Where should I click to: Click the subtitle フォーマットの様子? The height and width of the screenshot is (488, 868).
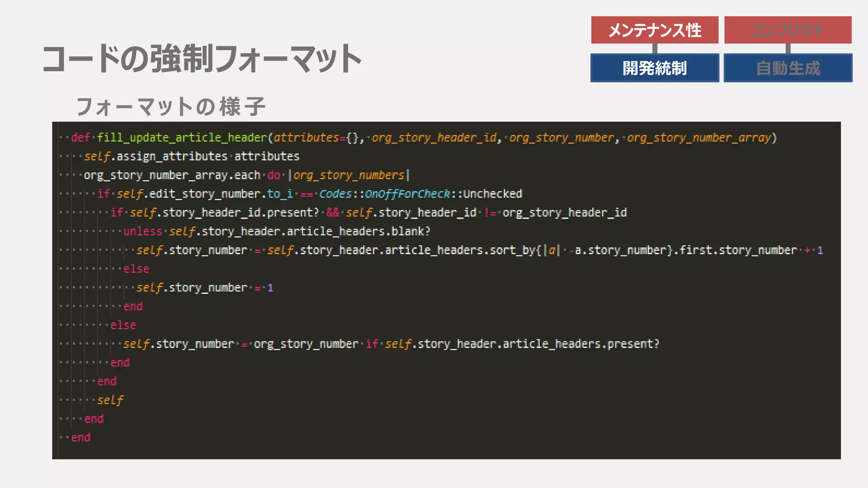coord(171,106)
